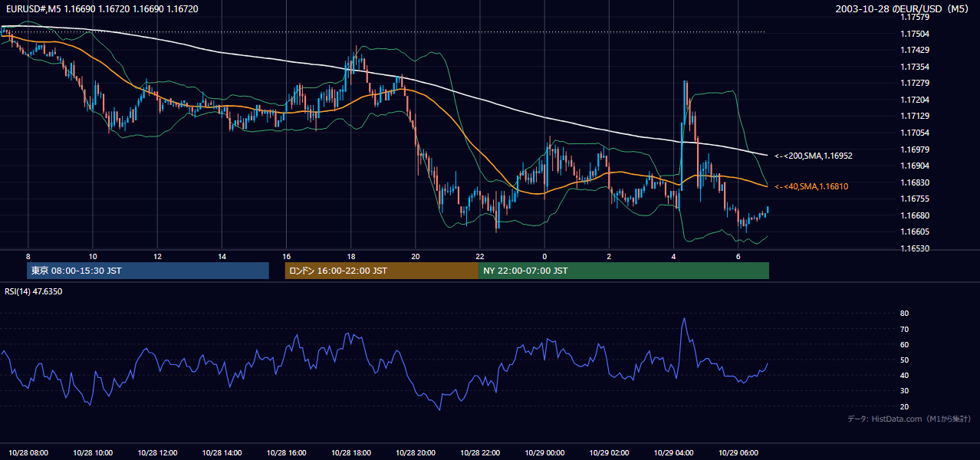Click the 200 SMA 1.16952 label
The width and height of the screenshot is (980, 460).
coord(814,156)
